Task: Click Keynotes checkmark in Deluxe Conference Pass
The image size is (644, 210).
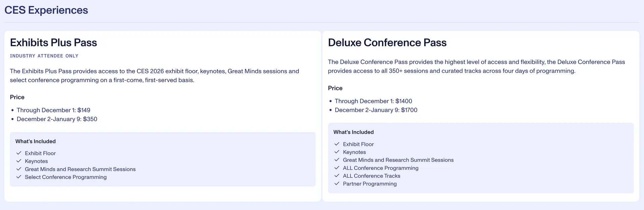Action: 337,152
